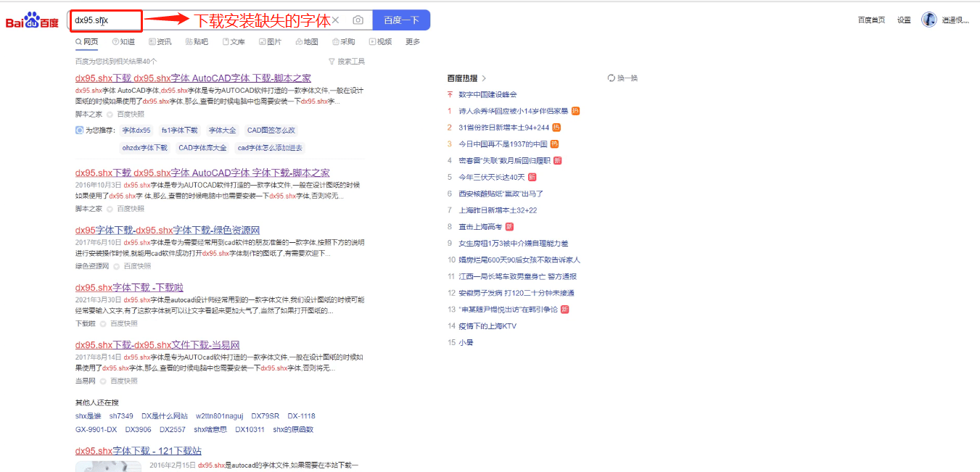This screenshot has width=980, height=472.
Task: Open result dx95字体下载-绿色资源网
Action: 168,230
